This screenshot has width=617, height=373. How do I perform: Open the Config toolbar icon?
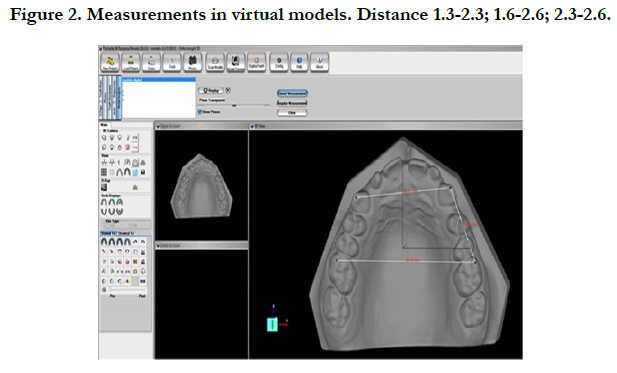(x=279, y=62)
